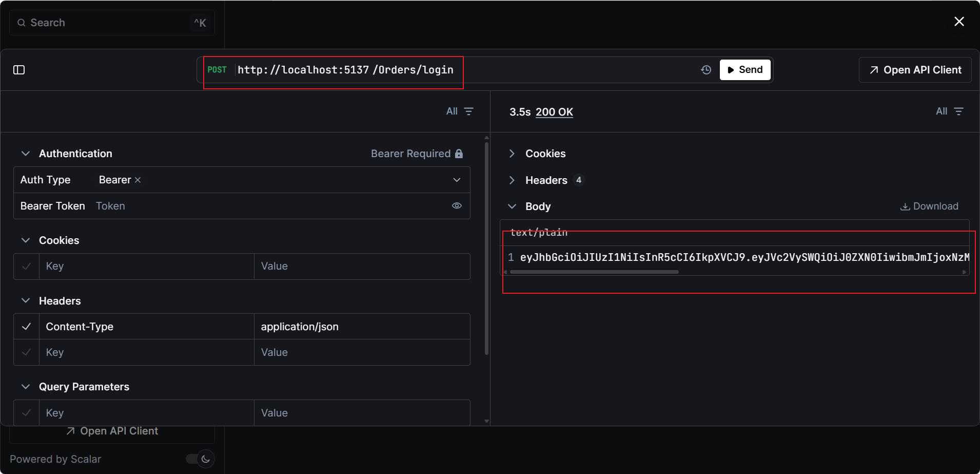The height and width of the screenshot is (474, 980).
Task: Open the request history clock icon
Action: 706,70
